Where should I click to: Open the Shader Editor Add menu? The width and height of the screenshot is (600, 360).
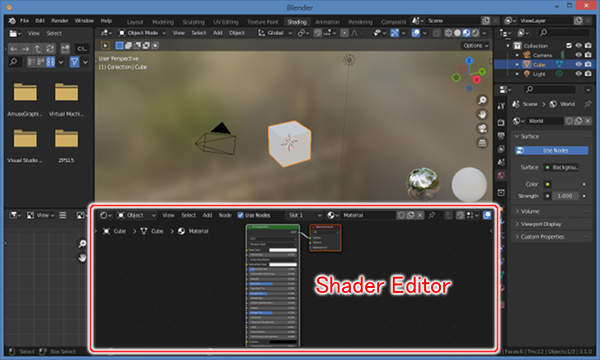click(x=207, y=215)
